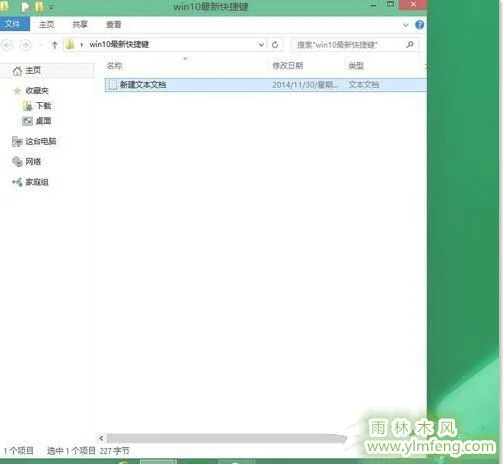This screenshot has width=503, height=464.
Task: Click the 新建文本文档 file icon
Action: pyautogui.click(x=113, y=85)
